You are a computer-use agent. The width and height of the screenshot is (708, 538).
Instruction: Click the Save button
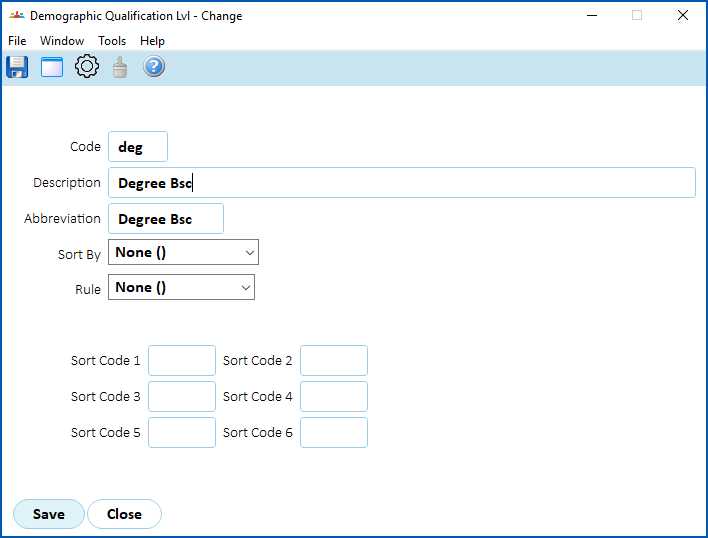click(49, 514)
